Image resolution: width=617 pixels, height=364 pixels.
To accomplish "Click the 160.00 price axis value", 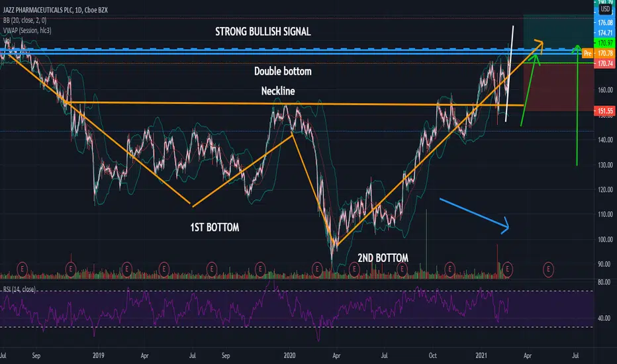I will [x=605, y=90].
